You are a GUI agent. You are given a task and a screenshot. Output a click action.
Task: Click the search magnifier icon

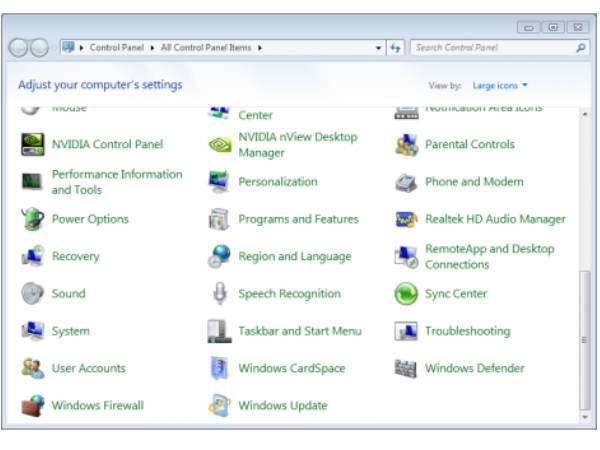pos(580,48)
